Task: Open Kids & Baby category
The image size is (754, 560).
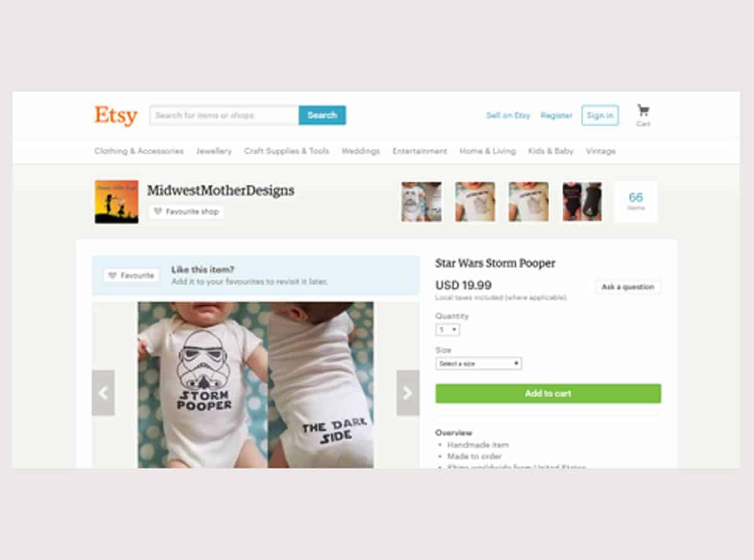Action: 550,151
